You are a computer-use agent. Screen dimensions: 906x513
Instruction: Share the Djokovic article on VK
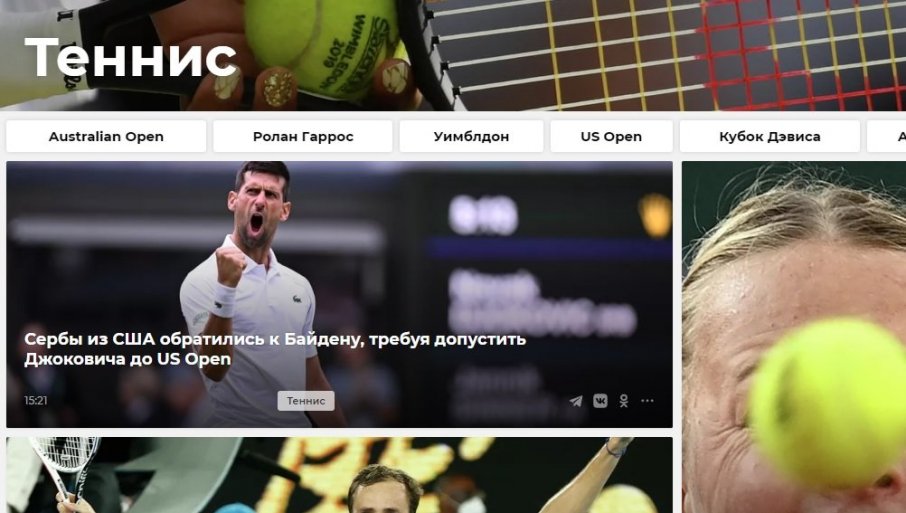[x=600, y=401]
